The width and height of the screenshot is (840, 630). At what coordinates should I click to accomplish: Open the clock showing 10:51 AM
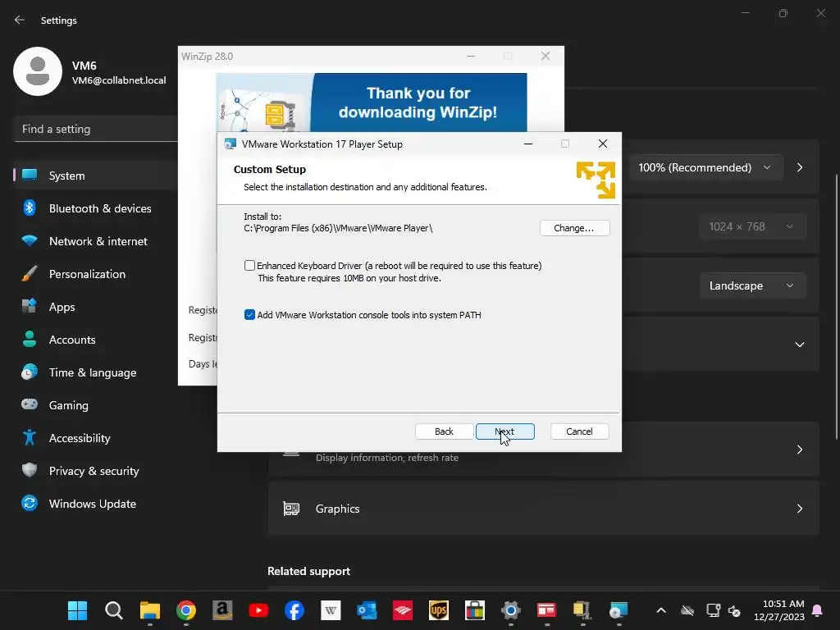779,610
